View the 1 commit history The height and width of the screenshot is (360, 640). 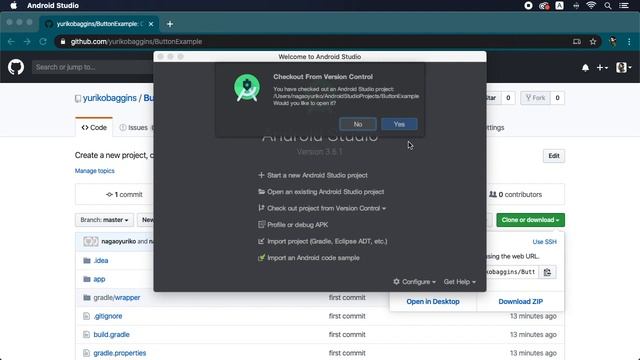click(x=124, y=195)
